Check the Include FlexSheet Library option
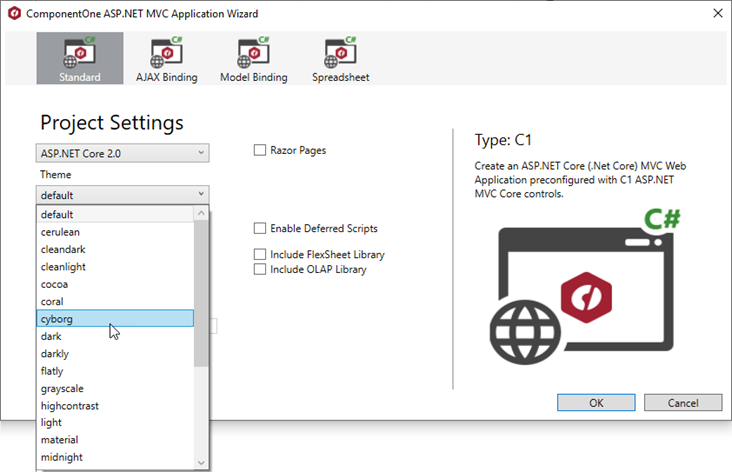This screenshot has width=732, height=472. pos(260,254)
